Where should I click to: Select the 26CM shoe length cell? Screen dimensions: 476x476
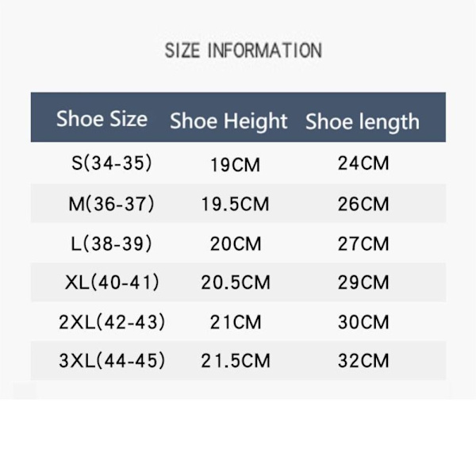[x=363, y=205]
